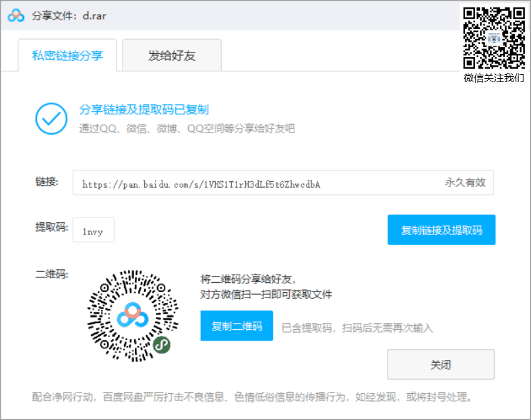Click the 对方微信扫一扫即可获取文件 text line
This screenshot has height=420, width=531.
[x=266, y=294]
